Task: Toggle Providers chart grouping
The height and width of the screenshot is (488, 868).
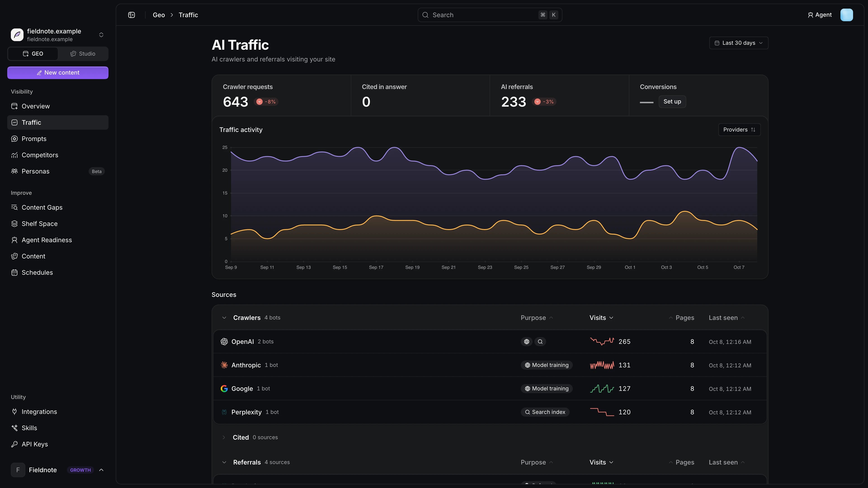Action: point(739,130)
